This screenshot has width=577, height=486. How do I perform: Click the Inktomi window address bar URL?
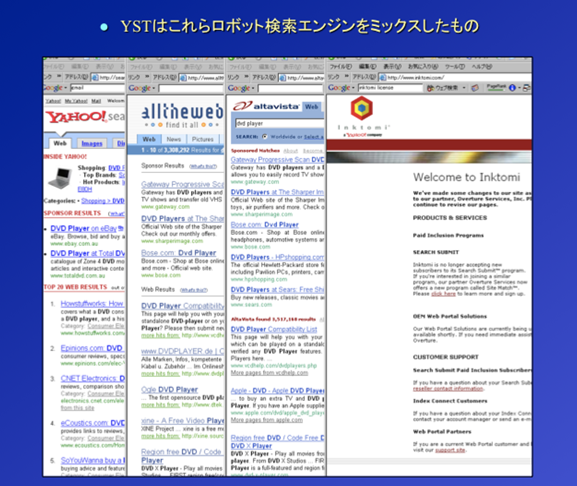coord(456,77)
